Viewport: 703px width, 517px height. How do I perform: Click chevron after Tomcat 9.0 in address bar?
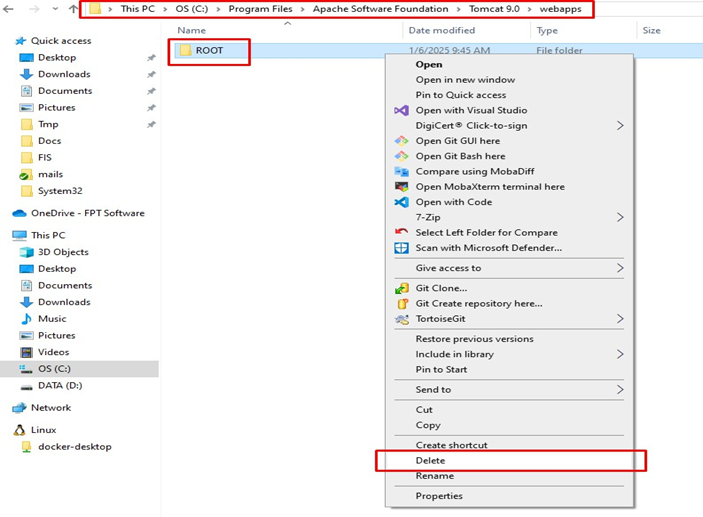click(x=529, y=9)
